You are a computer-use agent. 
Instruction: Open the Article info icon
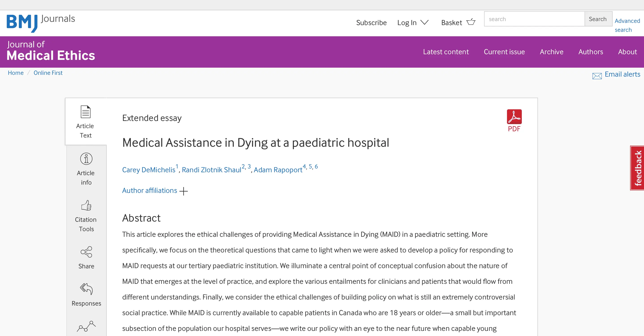(86, 159)
